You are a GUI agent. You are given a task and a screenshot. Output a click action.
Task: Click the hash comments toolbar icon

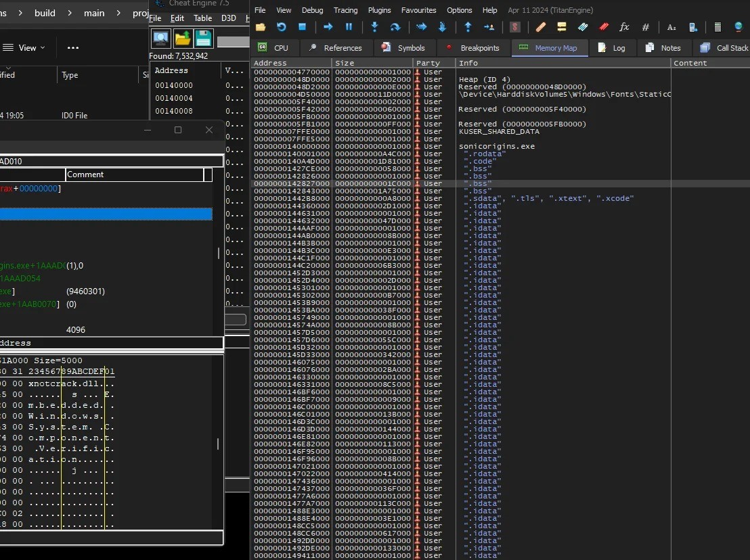click(x=645, y=27)
